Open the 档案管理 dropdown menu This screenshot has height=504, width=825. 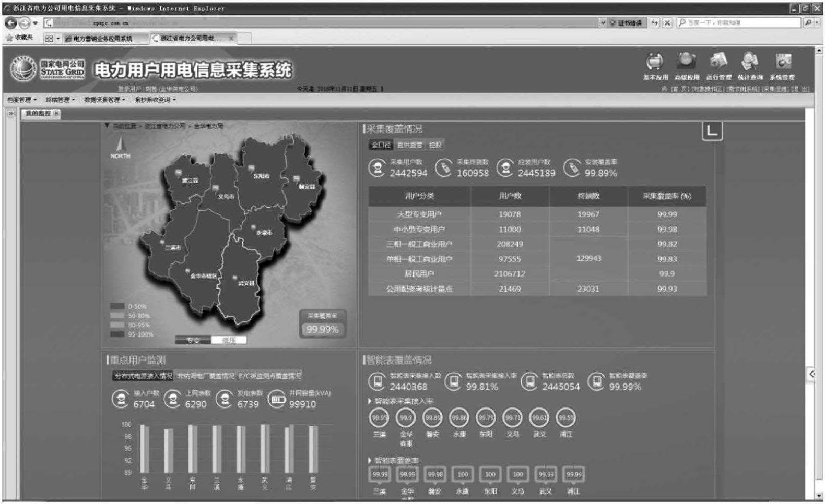click(22, 100)
